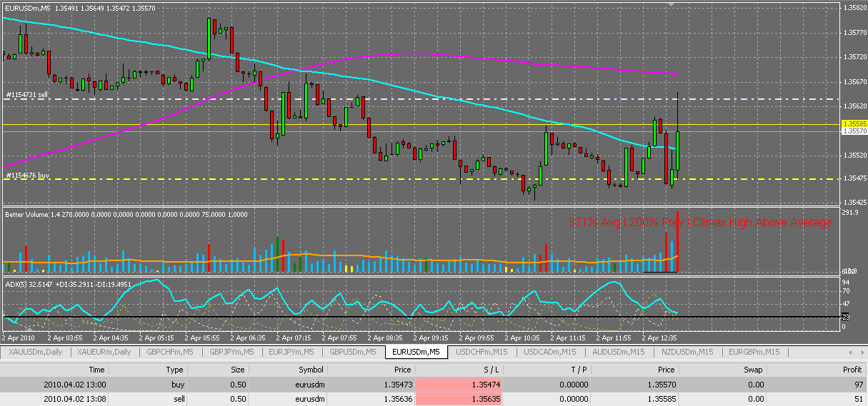Go to the USDCHFm,M15 chart tab
Viewport: 868px width, 406px height.
click(482, 352)
